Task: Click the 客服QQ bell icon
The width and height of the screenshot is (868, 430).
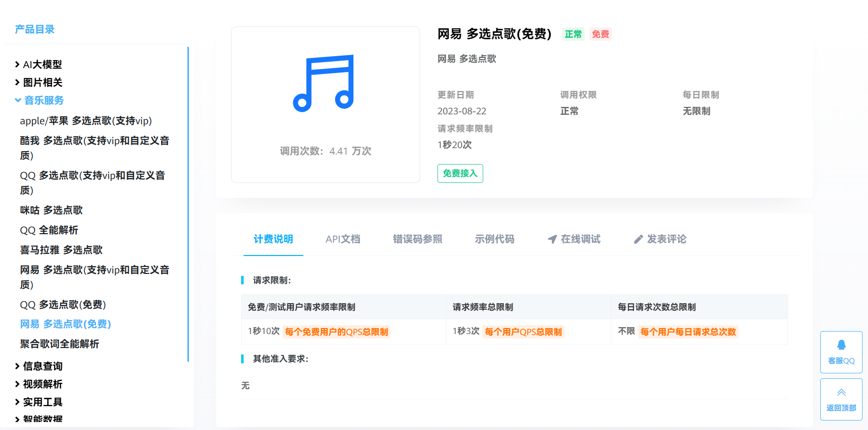Action: [841, 345]
